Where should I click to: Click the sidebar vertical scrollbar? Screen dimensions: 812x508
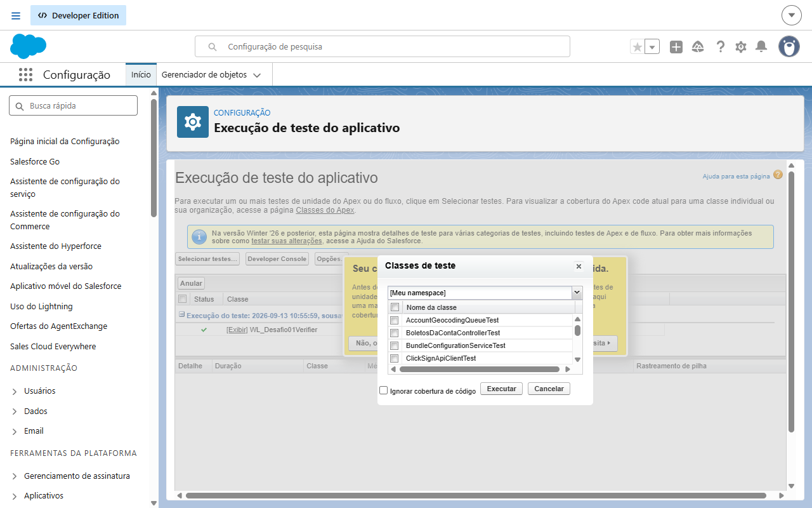tap(154, 159)
